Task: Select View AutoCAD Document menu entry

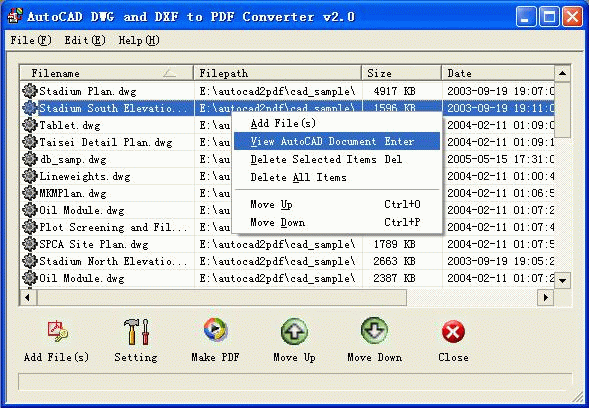Action: pyautogui.click(x=337, y=141)
